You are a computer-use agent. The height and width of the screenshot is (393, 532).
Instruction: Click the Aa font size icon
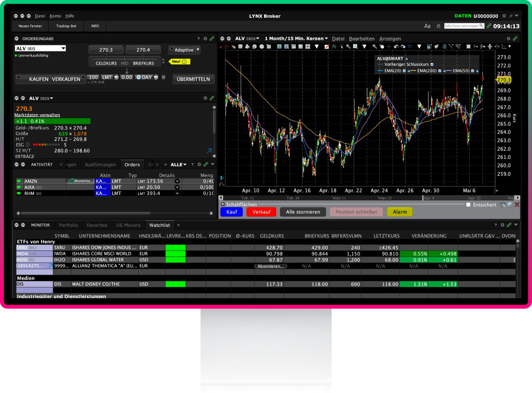[427, 26]
